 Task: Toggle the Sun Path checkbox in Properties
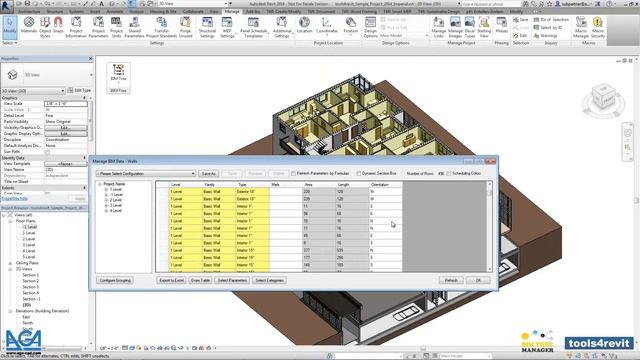click(47, 151)
